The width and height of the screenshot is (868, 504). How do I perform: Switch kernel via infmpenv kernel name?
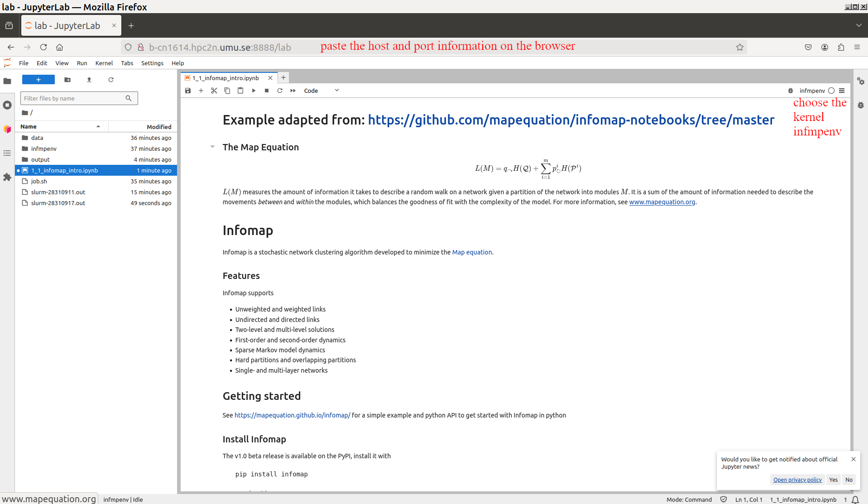tap(812, 91)
